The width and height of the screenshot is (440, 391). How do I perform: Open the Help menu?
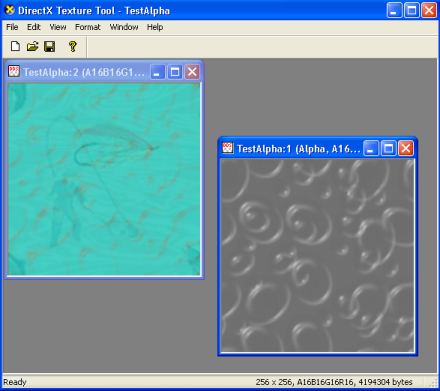click(155, 27)
